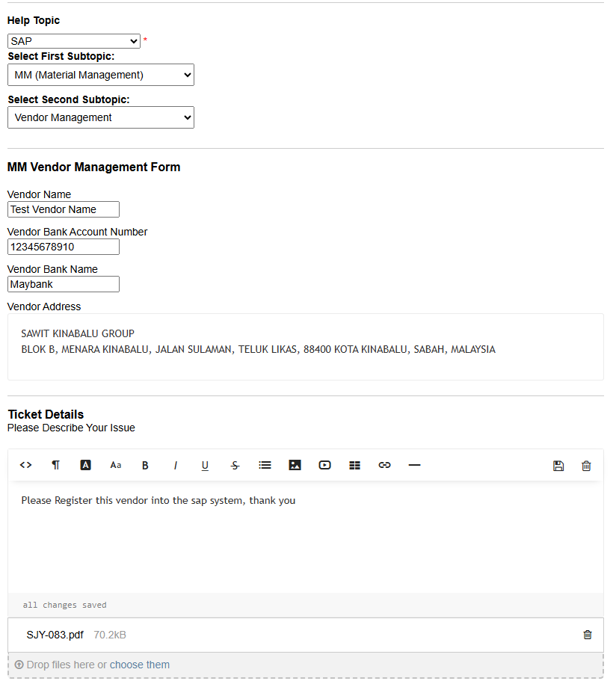Image resolution: width=616 pixels, height=687 pixels.
Task: Toggle HTML source code view in editor
Action: point(26,465)
